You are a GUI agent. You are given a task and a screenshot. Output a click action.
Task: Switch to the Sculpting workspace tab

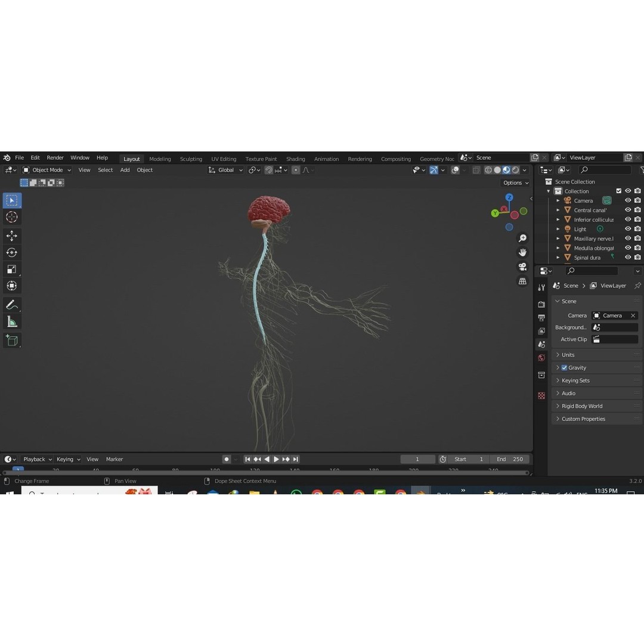(191, 159)
